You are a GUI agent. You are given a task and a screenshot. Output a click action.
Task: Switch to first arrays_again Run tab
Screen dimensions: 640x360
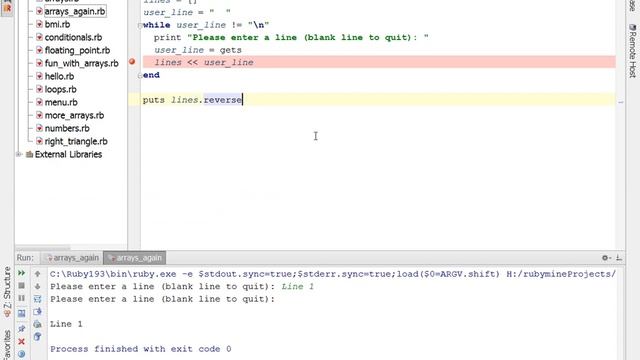click(72, 258)
